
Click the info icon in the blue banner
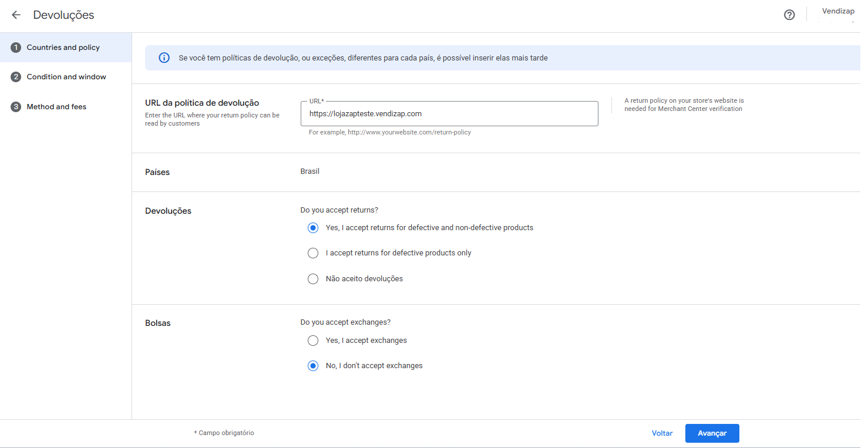click(x=164, y=58)
